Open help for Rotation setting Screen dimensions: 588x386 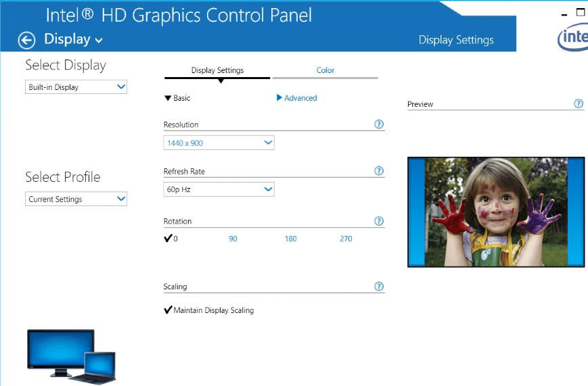pos(379,221)
